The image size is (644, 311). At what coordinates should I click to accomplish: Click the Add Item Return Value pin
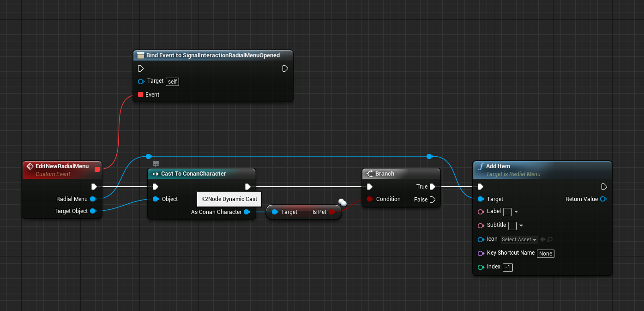[x=603, y=199]
